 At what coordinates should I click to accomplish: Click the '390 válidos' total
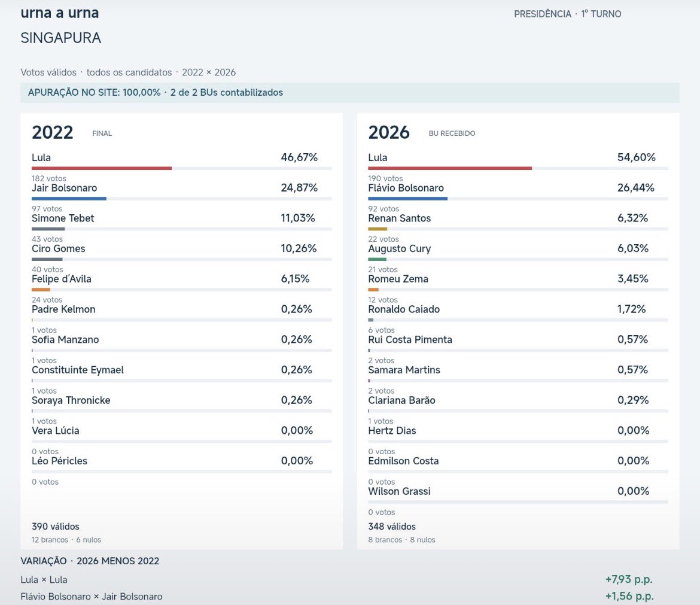56,527
